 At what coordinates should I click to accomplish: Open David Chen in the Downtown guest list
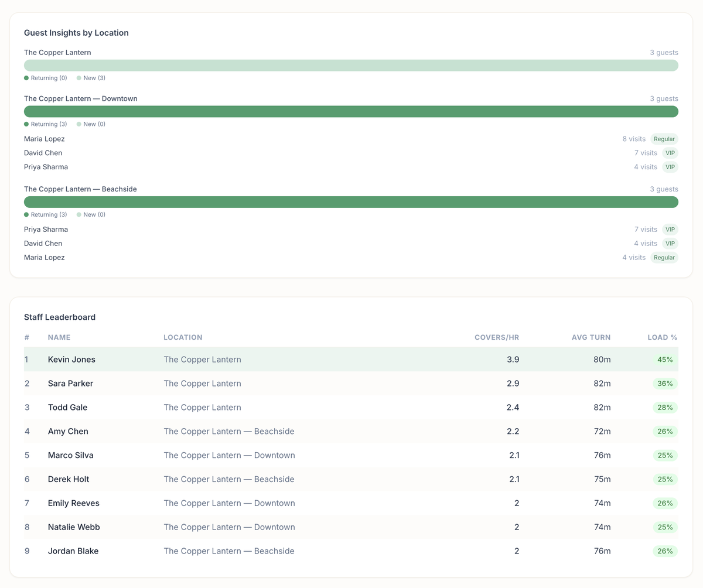pos(43,153)
